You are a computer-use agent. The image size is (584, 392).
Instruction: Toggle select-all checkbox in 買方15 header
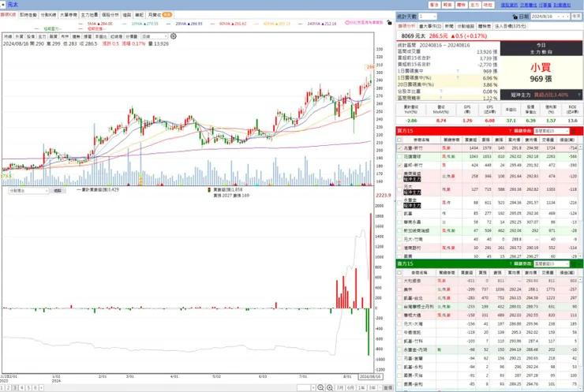click(399, 140)
